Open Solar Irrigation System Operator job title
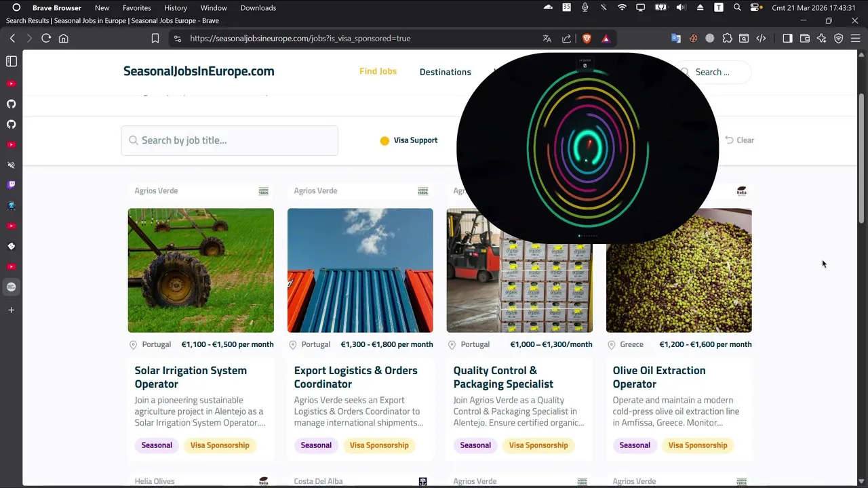Image resolution: width=868 pixels, height=488 pixels. tap(191, 377)
